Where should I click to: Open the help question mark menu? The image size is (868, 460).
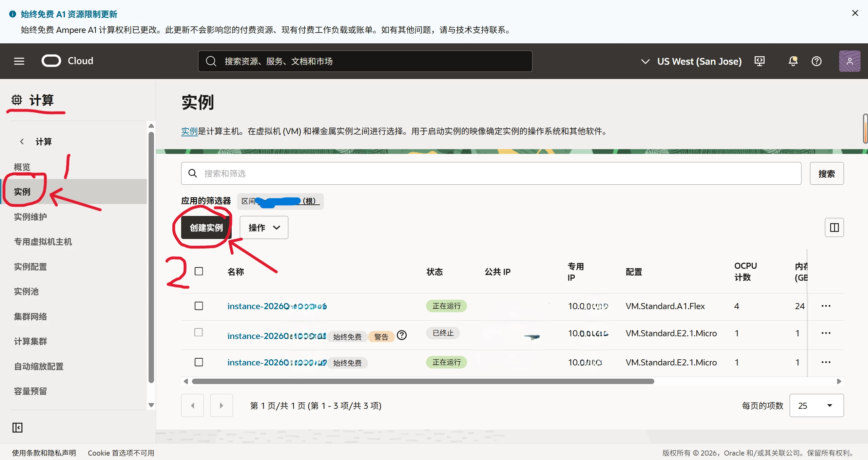pyautogui.click(x=816, y=61)
